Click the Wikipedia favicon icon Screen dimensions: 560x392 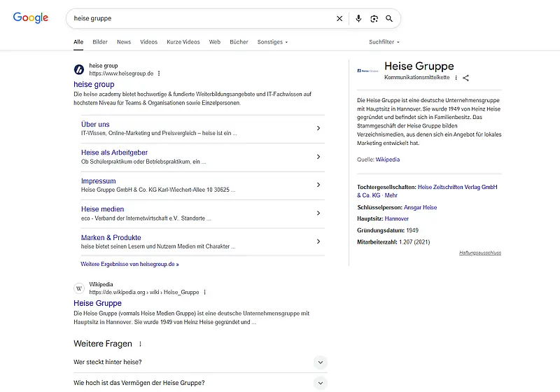pyautogui.click(x=79, y=288)
